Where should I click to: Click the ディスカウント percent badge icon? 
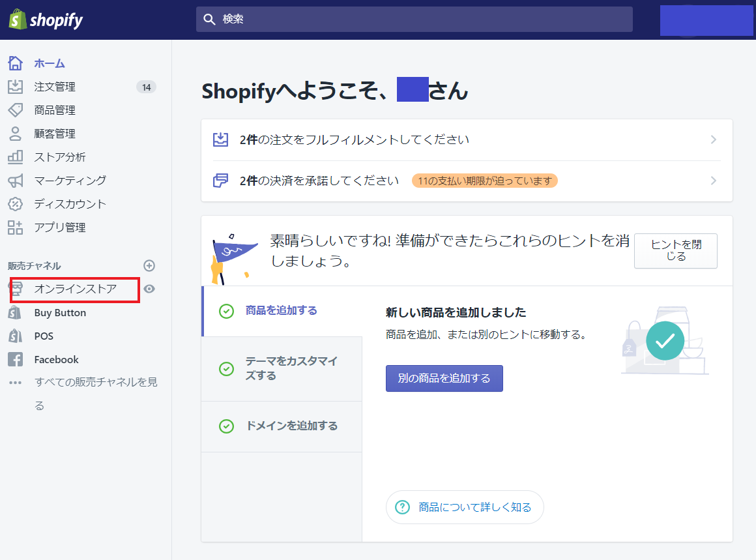tap(16, 204)
